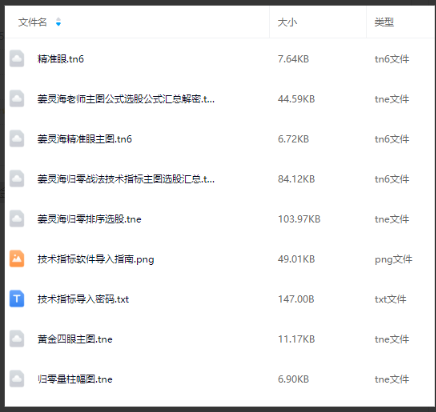This screenshot has height=412, width=436.
Task: Click the orange image icon of 技术指标软件导入指南.png
Action: click(x=17, y=259)
